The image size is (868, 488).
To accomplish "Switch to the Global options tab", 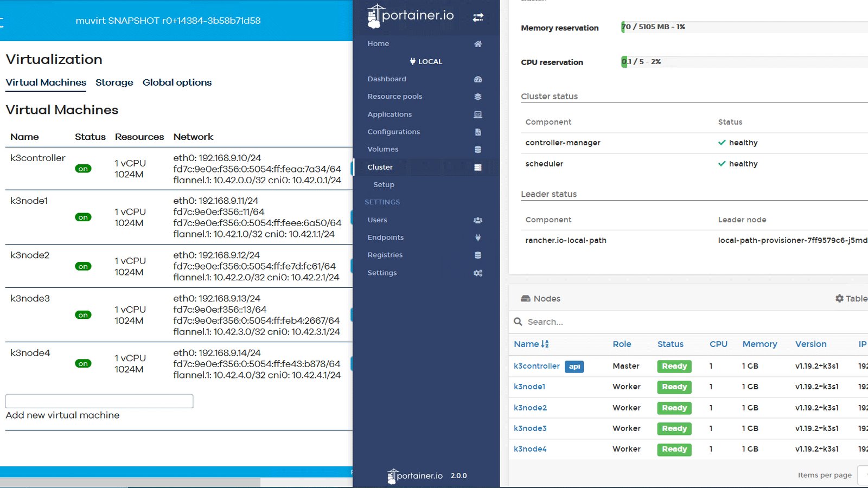I will click(177, 82).
